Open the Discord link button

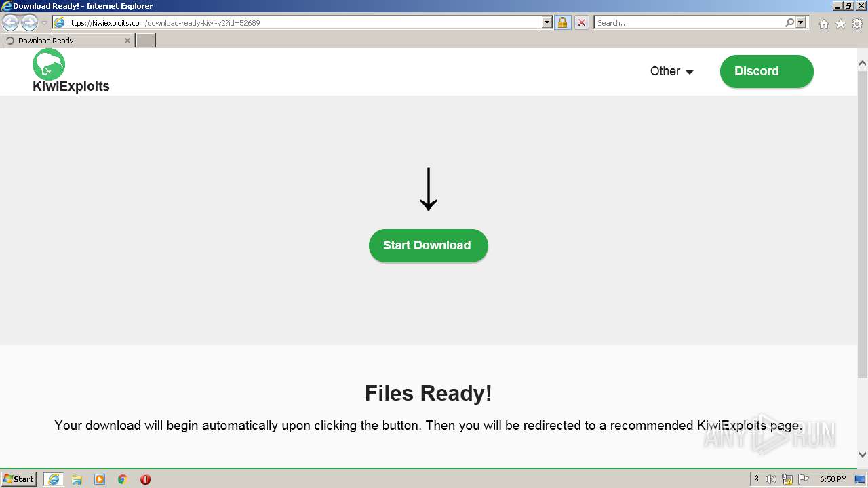pyautogui.click(x=766, y=71)
